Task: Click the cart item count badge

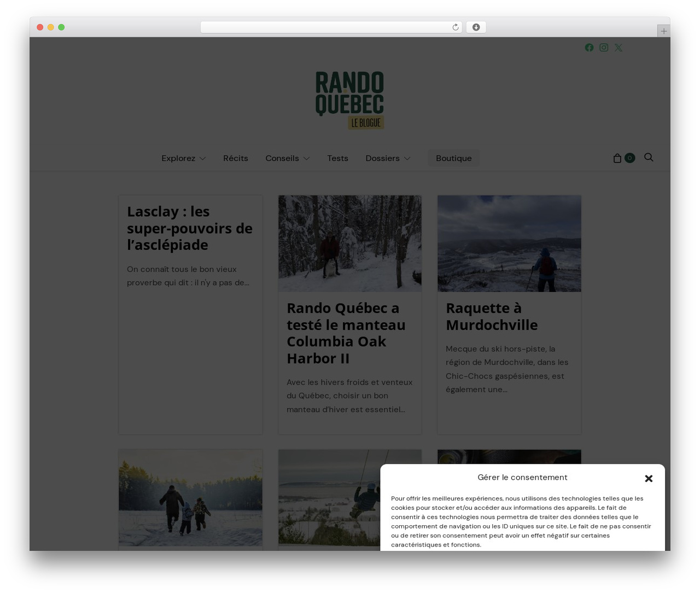Action: [x=629, y=158]
